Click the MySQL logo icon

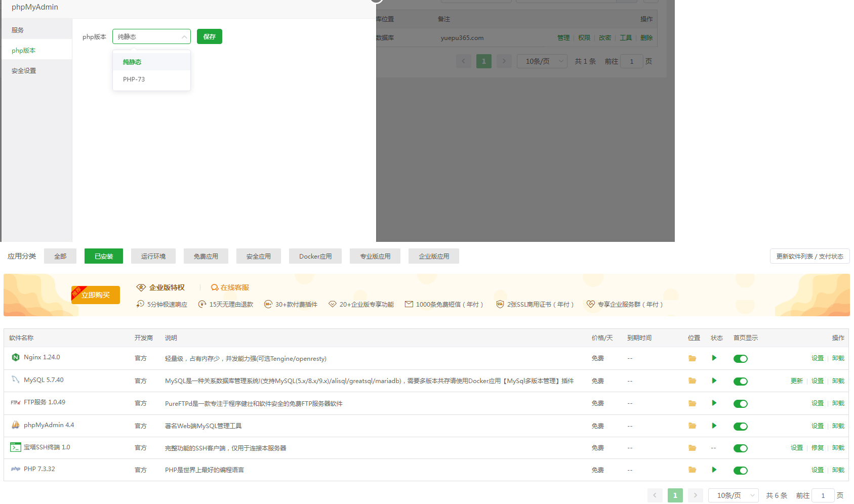point(16,380)
